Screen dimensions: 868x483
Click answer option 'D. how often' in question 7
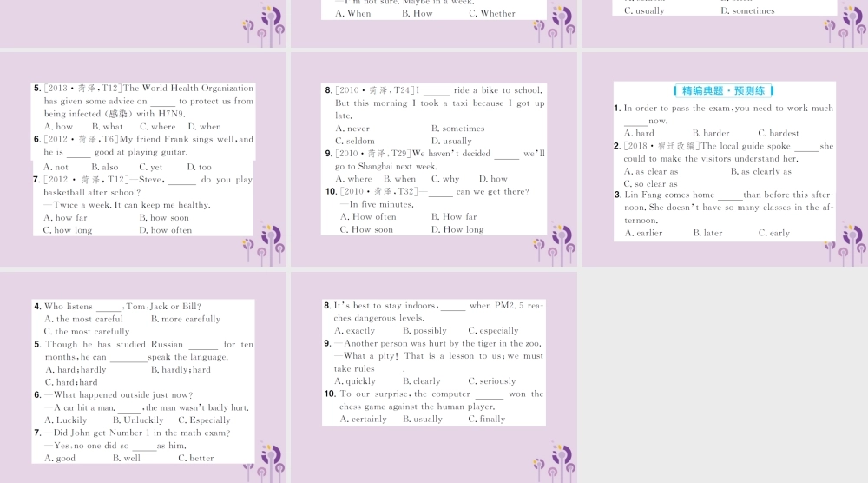tap(166, 230)
